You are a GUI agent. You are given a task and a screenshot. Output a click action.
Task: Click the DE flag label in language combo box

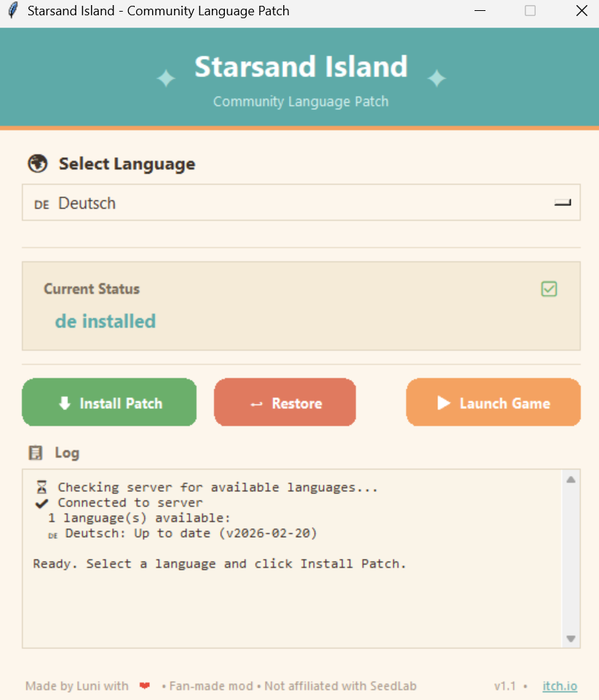[x=41, y=204]
